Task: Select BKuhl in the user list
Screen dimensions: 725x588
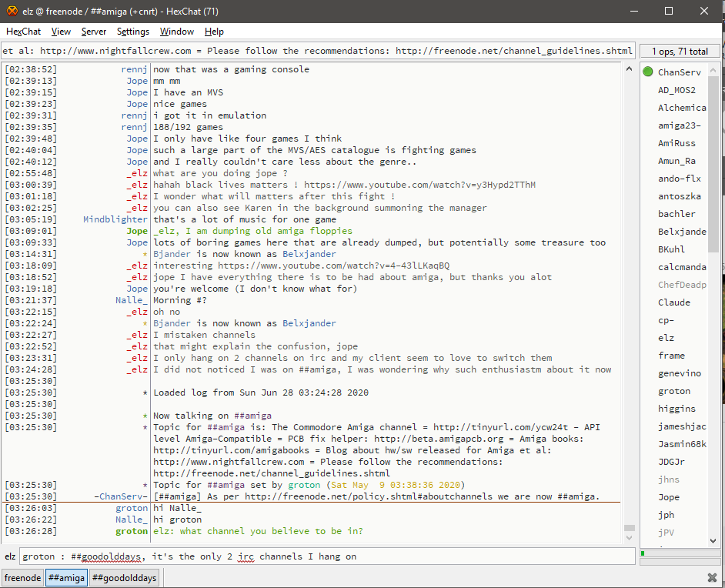Action: pyautogui.click(x=671, y=249)
